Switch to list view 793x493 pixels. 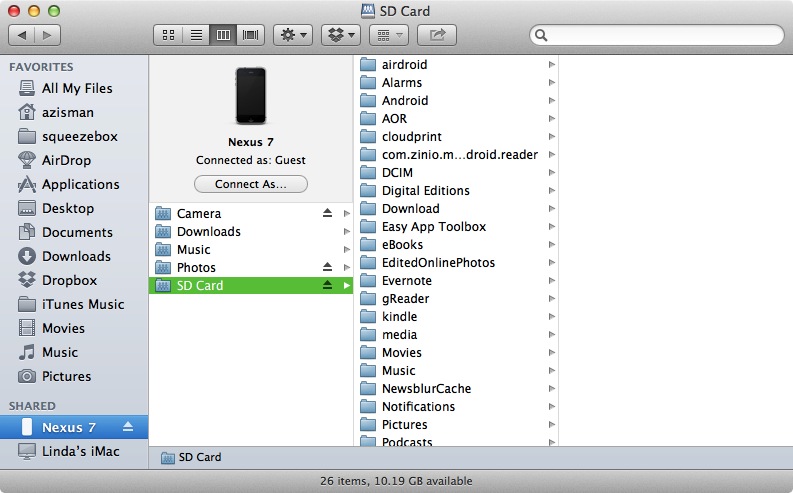[196, 35]
